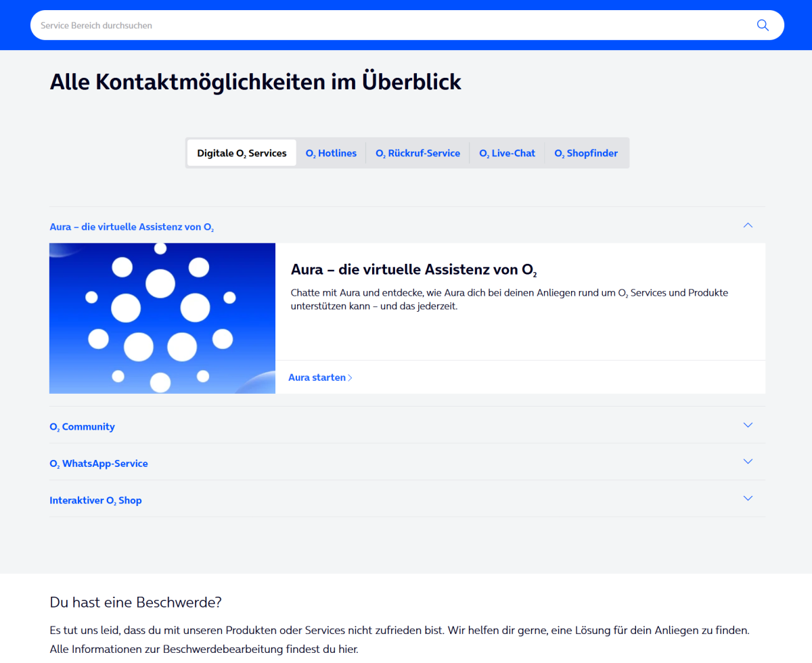Open the O2 Shopfinder tab

click(x=586, y=153)
